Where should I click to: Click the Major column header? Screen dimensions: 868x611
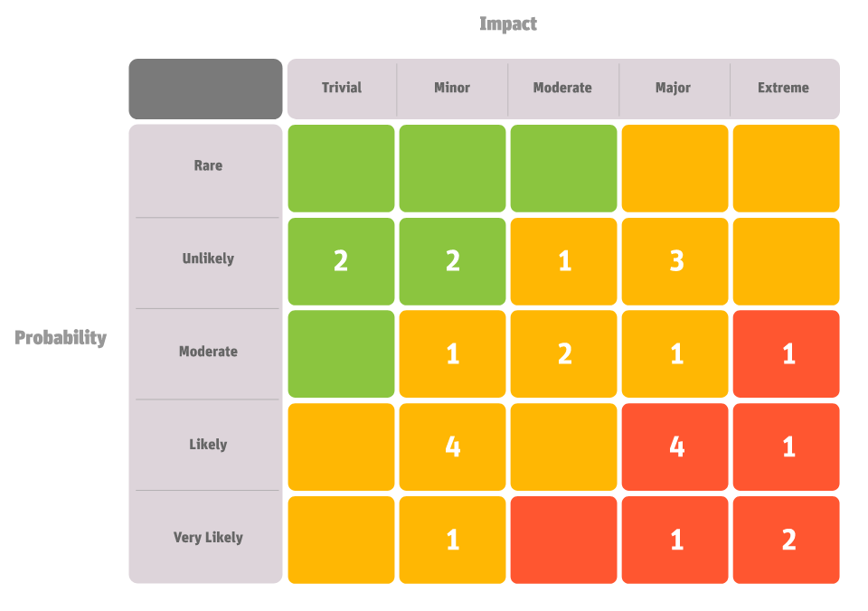673,88
